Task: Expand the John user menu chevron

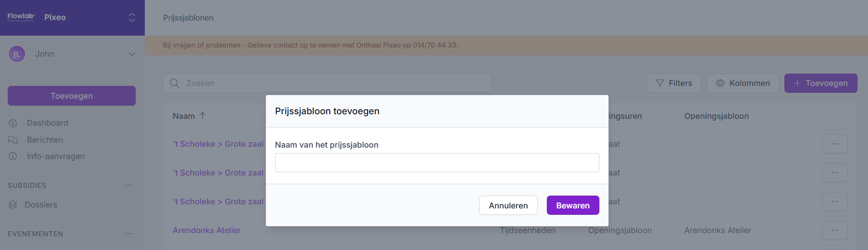Action: click(x=132, y=54)
